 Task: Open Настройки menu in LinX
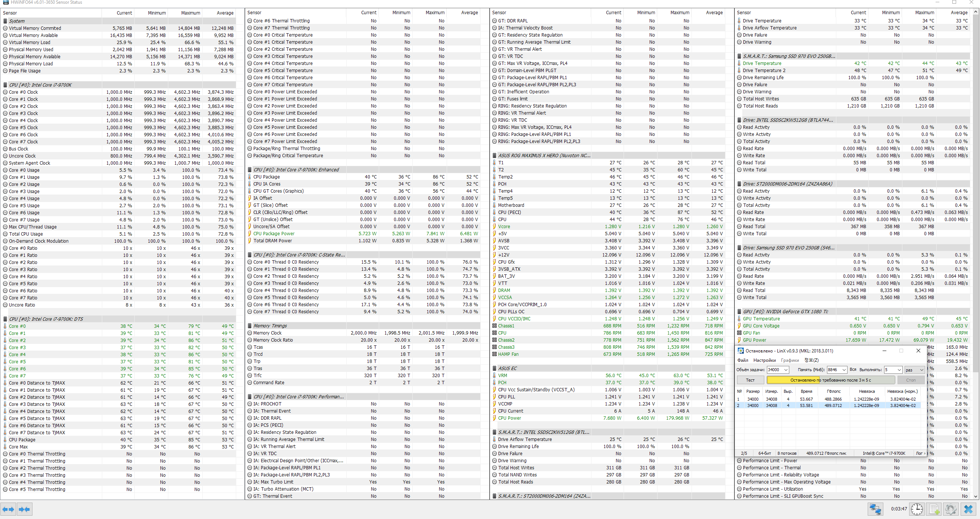(x=764, y=360)
